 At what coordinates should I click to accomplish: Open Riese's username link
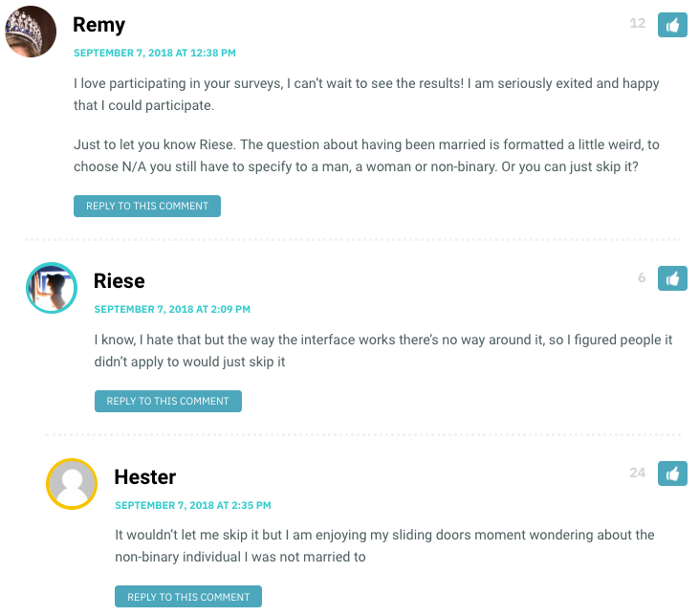119,281
